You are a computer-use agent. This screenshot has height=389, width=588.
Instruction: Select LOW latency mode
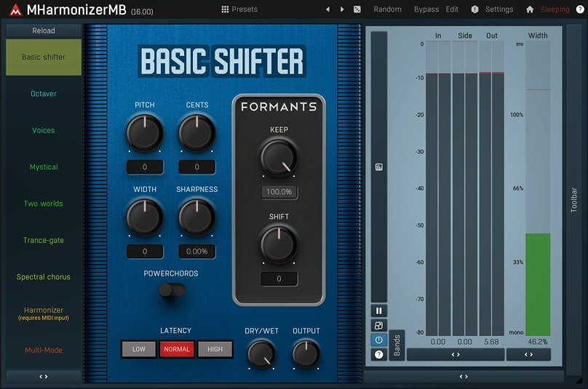(x=139, y=349)
